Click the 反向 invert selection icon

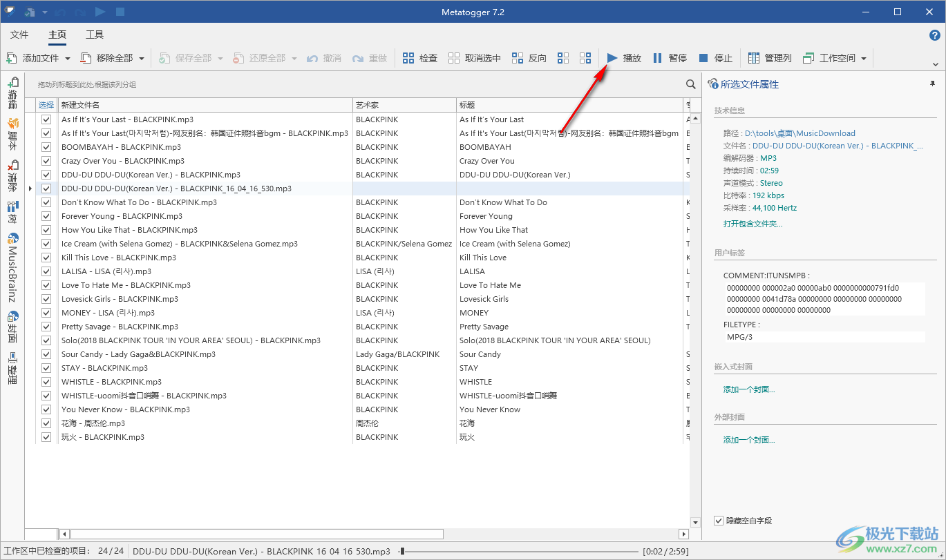[x=518, y=58]
